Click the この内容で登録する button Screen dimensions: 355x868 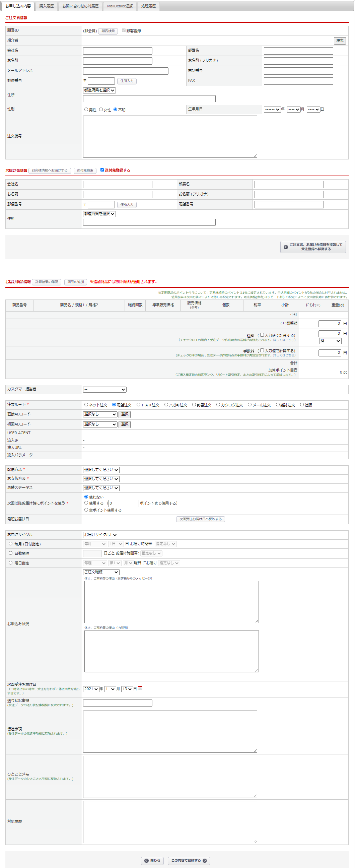click(189, 860)
